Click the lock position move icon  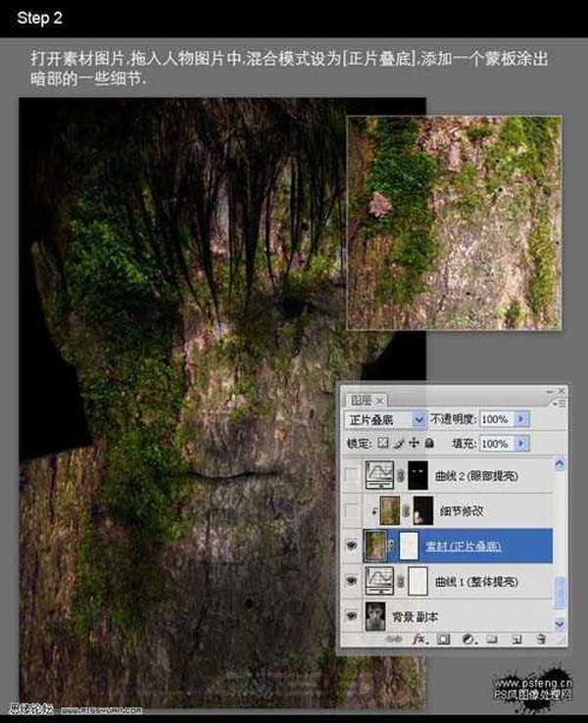414,444
